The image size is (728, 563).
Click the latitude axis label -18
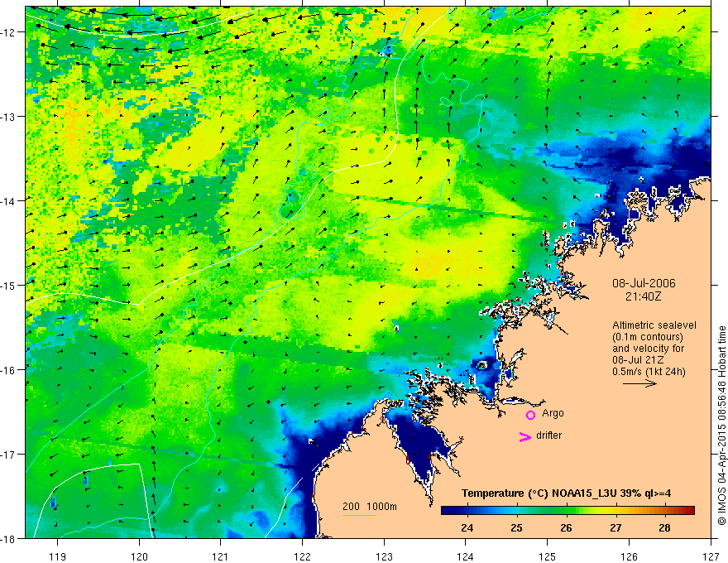[x=9, y=538]
